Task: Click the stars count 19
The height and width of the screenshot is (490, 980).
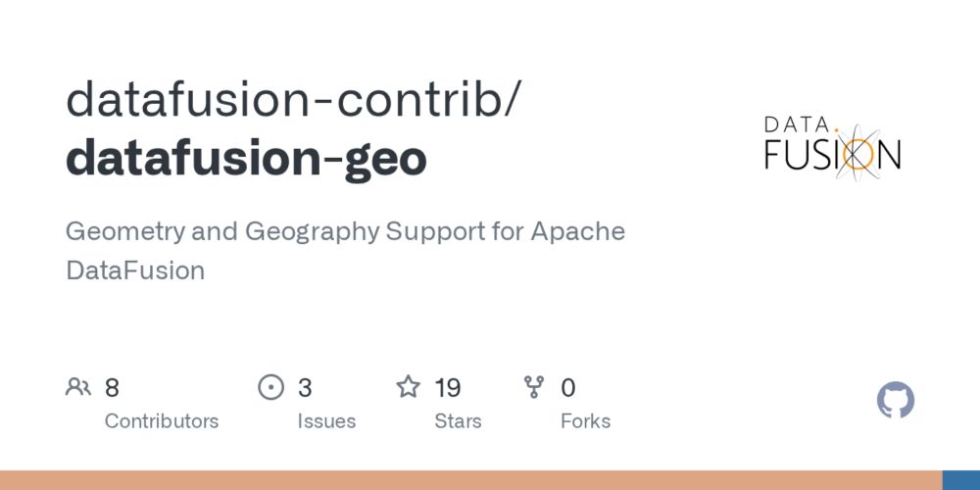Action: click(x=448, y=388)
